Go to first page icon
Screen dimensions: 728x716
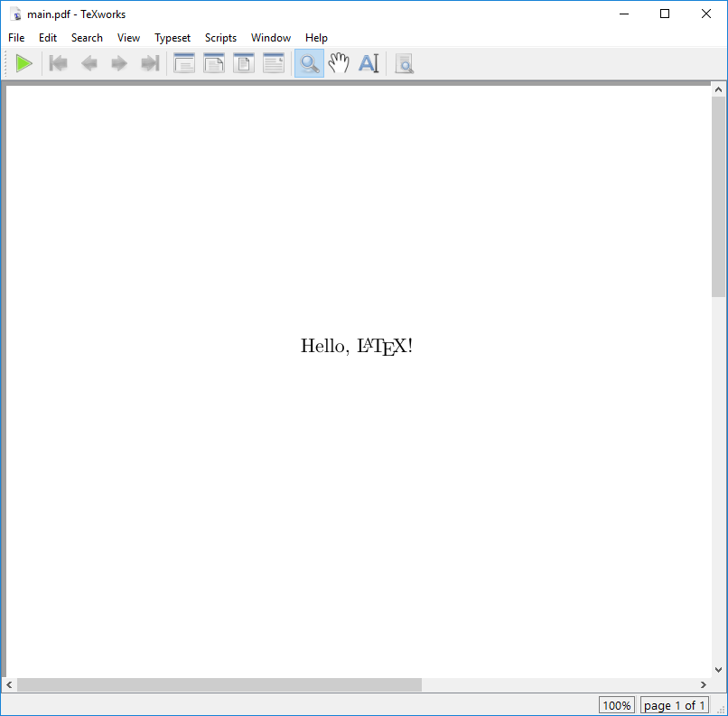pos(59,63)
